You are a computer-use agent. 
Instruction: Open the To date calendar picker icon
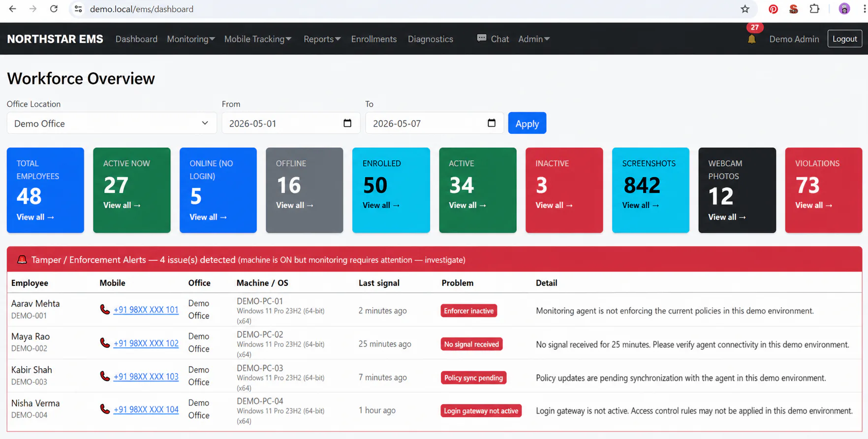[x=491, y=123]
